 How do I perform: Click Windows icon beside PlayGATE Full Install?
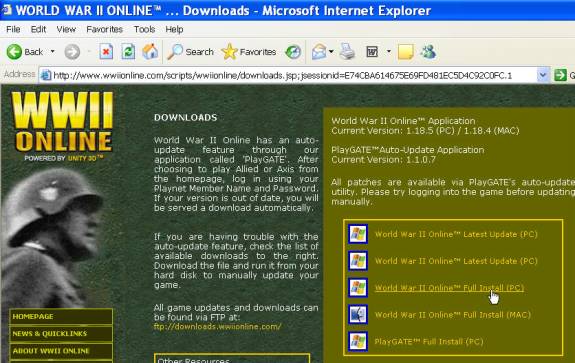click(x=358, y=341)
